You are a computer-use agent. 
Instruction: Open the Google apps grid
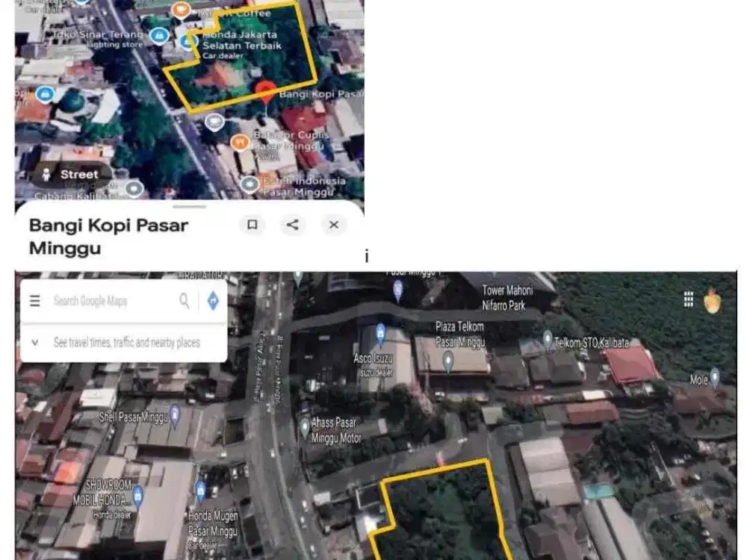[689, 299]
